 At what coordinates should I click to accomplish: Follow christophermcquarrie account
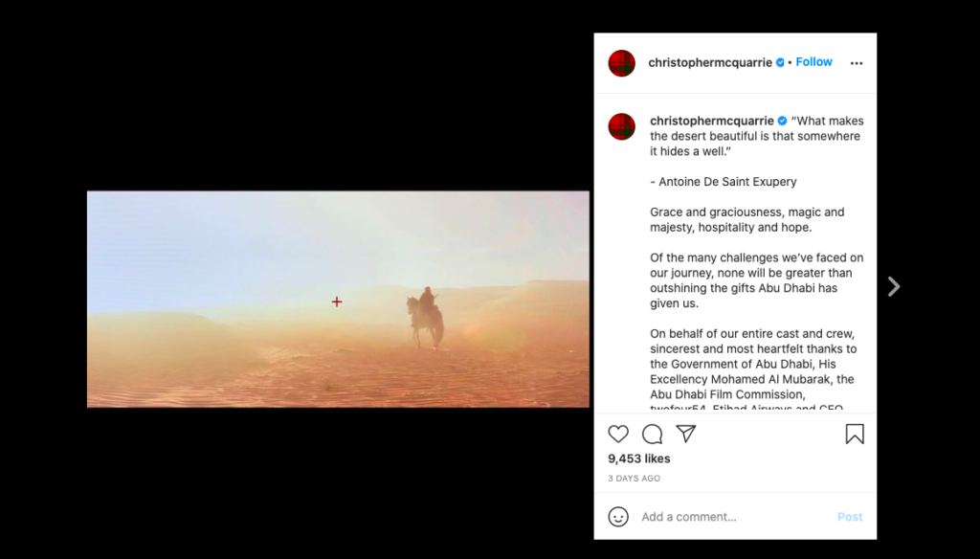point(813,62)
